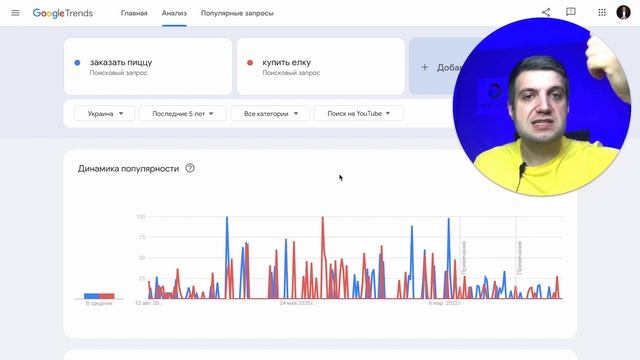Click the first Примечание chart note marker
Screen dimensions: 640x360
pyautogui.click(x=464, y=257)
